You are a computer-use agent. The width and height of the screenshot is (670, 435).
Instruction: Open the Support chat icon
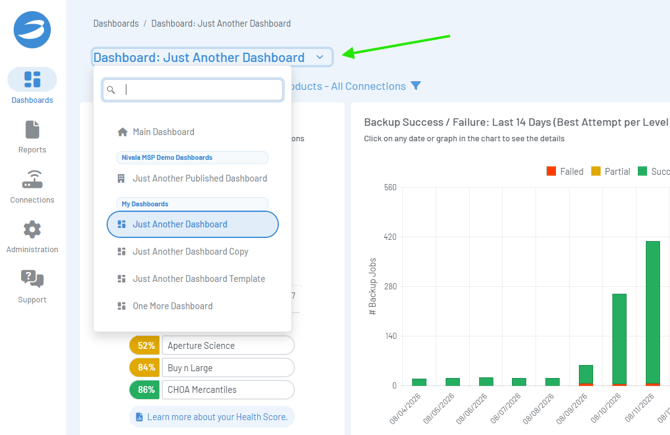click(x=32, y=279)
